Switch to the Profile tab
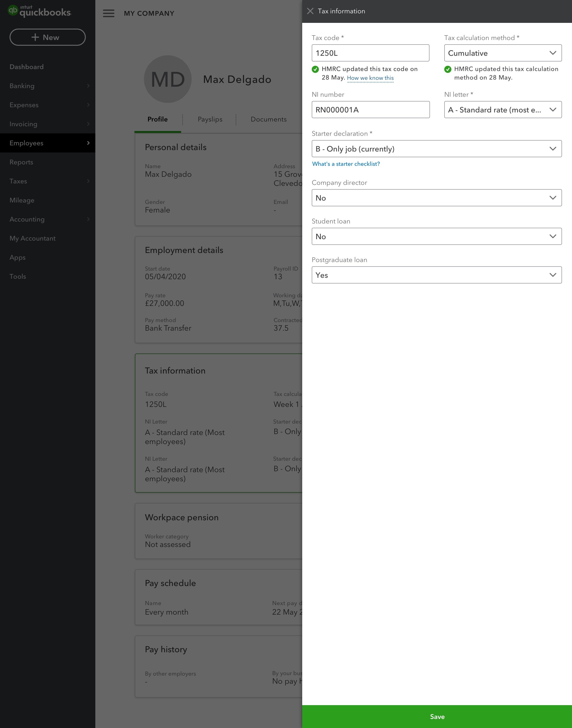The width and height of the screenshot is (572, 728). [x=157, y=120]
